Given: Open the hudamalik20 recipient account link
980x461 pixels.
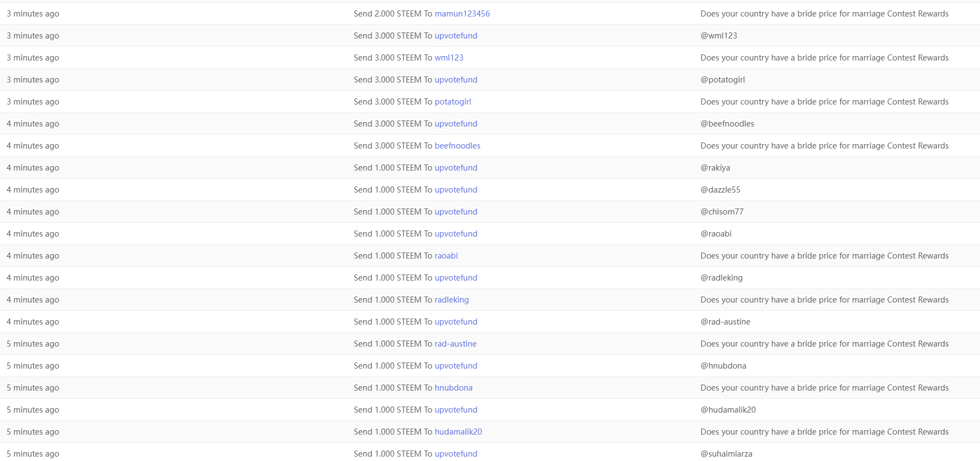Looking at the screenshot, I should pyautogui.click(x=458, y=432).
